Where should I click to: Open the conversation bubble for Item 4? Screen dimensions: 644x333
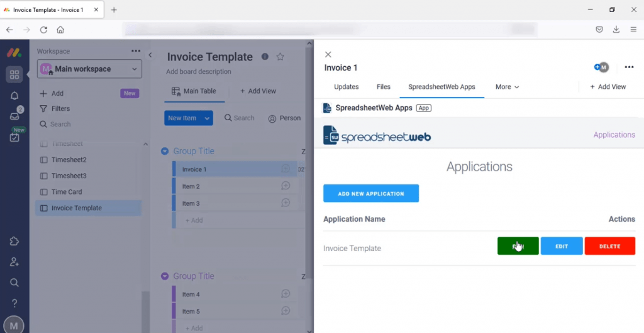click(x=286, y=293)
